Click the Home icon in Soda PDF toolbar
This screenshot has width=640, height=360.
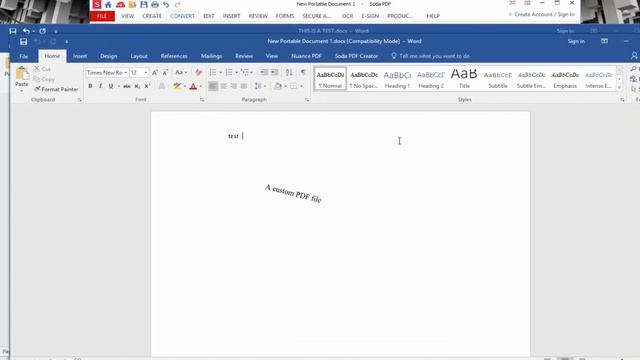[108, 4]
